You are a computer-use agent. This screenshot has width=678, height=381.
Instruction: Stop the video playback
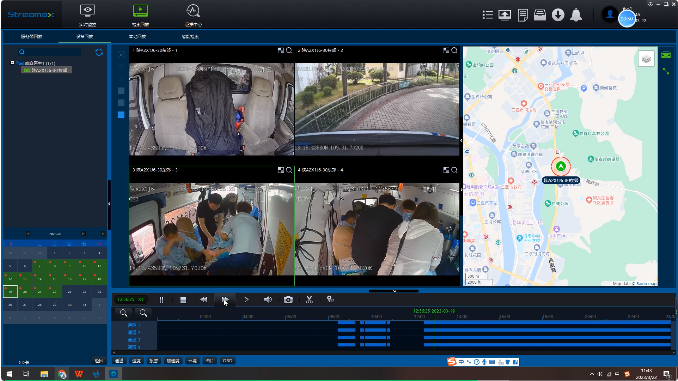[x=183, y=300]
